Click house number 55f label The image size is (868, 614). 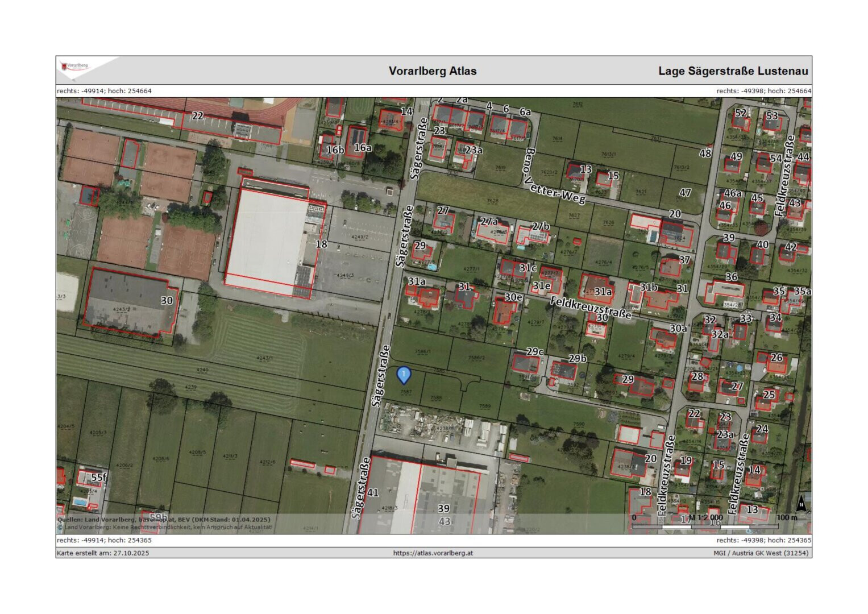click(x=99, y=477)
